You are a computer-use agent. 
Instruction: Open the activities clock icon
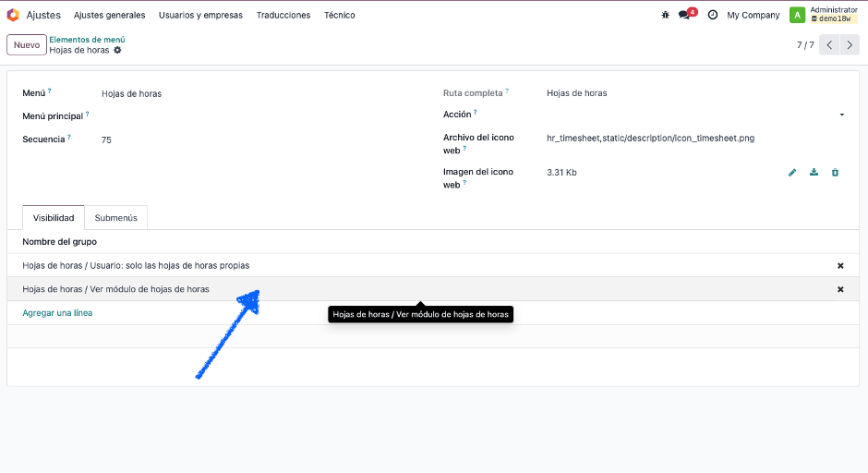click(x=713, y=15)
